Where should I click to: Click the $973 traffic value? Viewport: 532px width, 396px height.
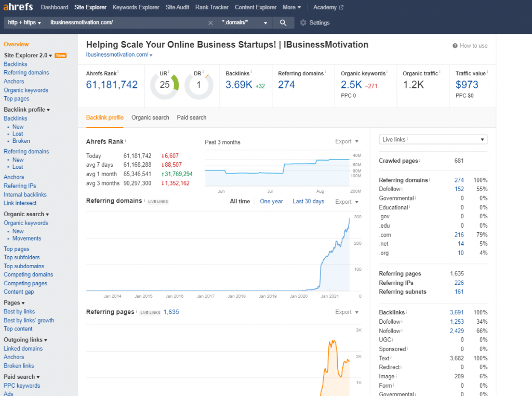(x=467, y=85)
